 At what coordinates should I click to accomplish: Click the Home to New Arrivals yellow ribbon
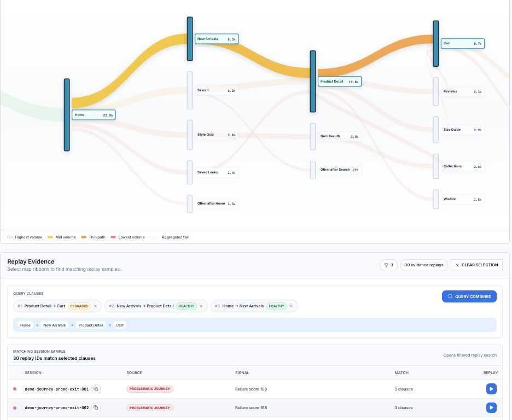tap(131, 70)
